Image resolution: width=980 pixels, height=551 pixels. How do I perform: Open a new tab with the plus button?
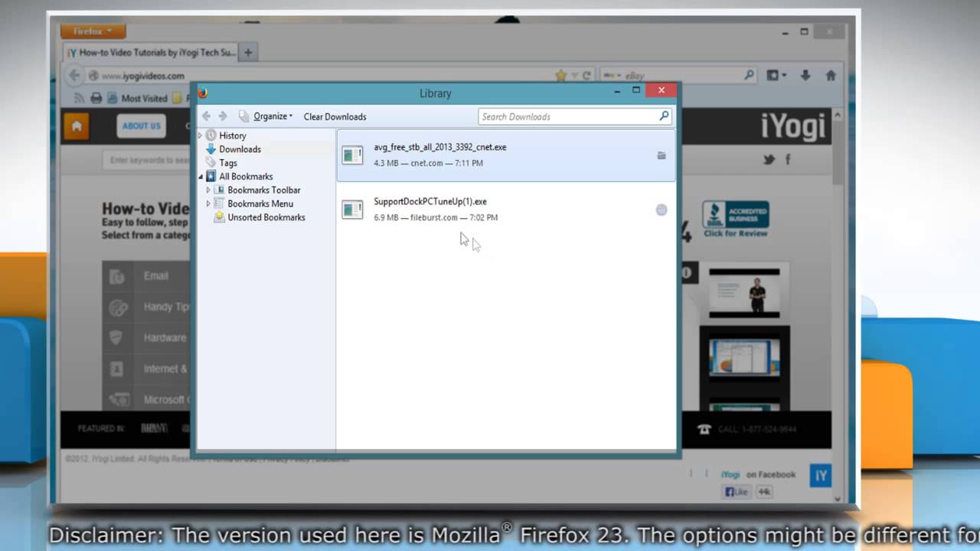(x=248, y=53)
